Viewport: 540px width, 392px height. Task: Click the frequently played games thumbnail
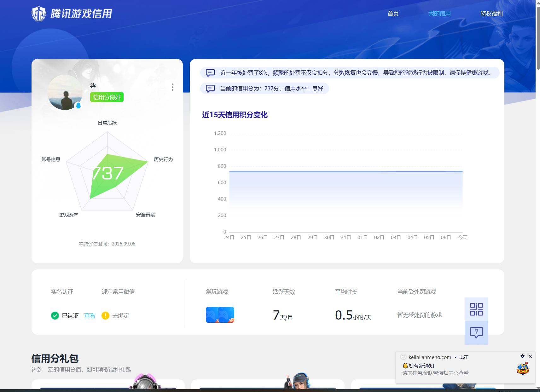[220, 315]
